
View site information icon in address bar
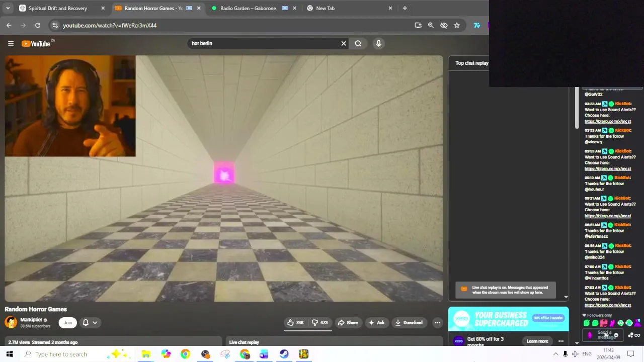[x=55, y=25]
